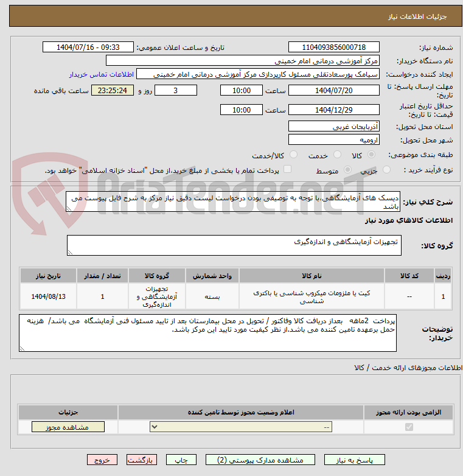Image resolution: width=463 pixels, height=476 pixels.
Task: Toggle اسناد خزانه اسلامی payment checkbox
Action: point(287,169)
